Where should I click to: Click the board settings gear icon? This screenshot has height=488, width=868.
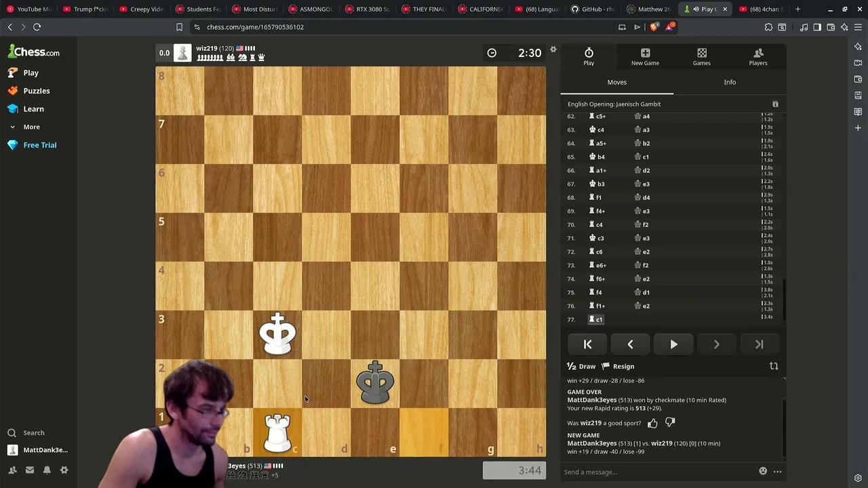click(x=553, y=49)
